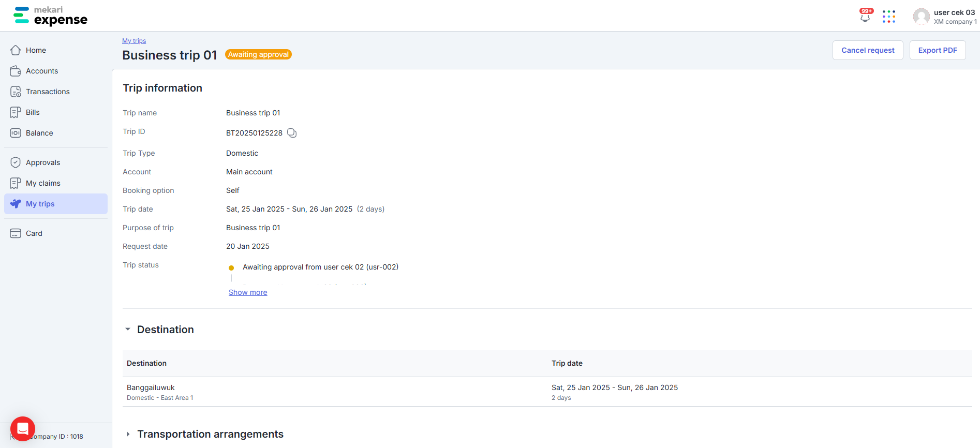Open the apps grid launcher
Screen dimensions: 980x448
889,17
